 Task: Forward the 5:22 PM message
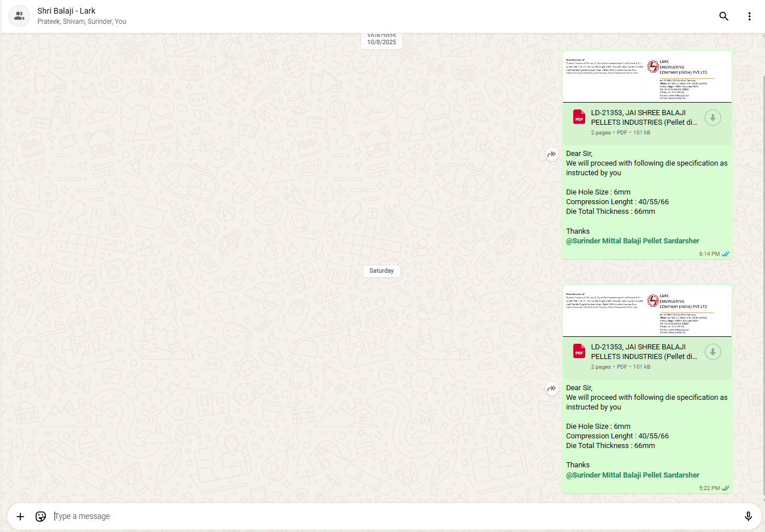coord(552,389)
